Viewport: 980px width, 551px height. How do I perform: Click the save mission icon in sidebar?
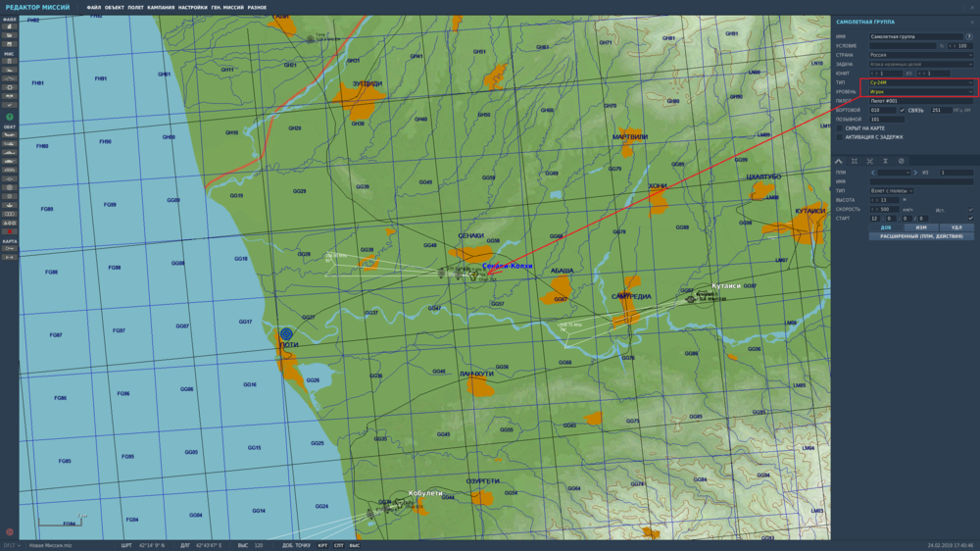click(10, 44)
